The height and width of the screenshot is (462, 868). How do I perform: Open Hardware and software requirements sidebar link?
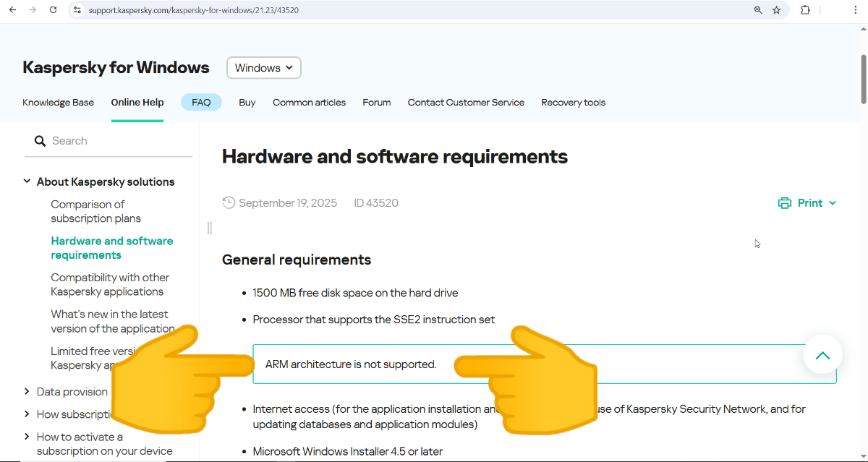pyautogui.click(x=112, y=248)
